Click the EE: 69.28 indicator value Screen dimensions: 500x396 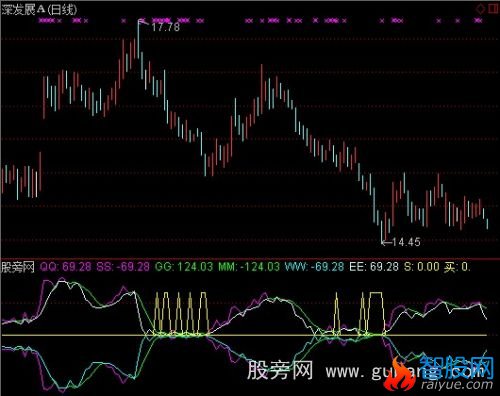(374, 267)
